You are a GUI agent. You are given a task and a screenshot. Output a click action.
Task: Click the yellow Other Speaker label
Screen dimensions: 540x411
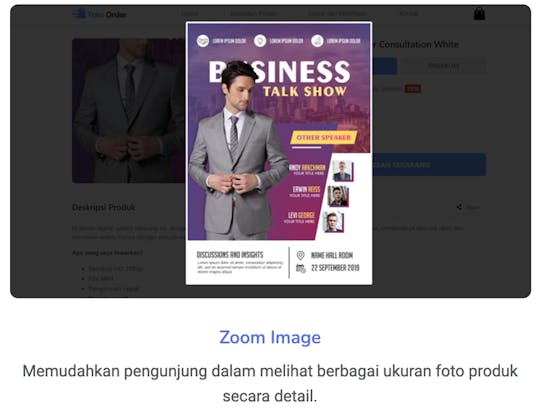[x=323, y=137]
